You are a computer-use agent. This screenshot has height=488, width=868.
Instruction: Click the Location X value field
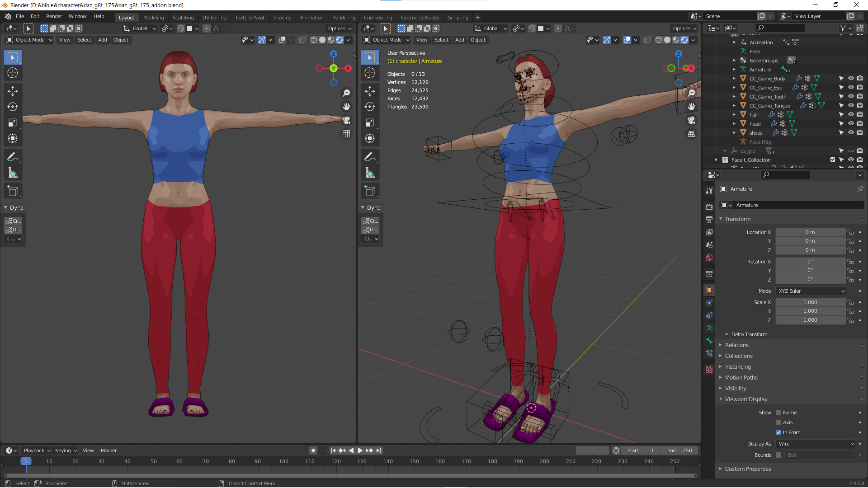[810, 232]
